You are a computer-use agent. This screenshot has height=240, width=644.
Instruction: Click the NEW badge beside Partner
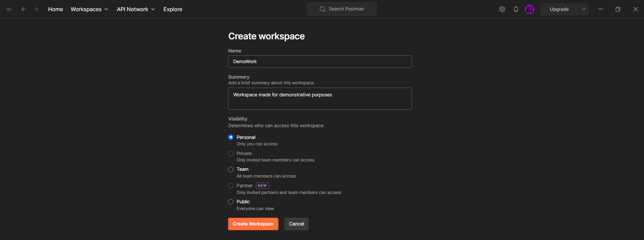[263, 186]
